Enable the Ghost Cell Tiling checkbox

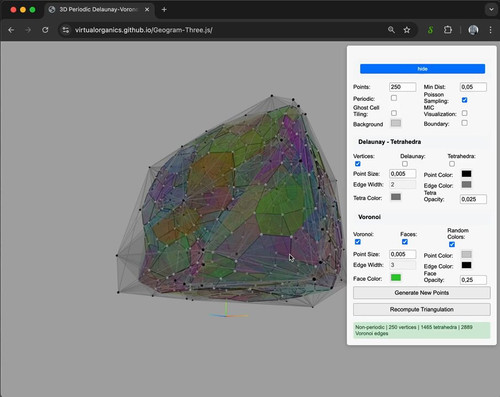point(394,113)
